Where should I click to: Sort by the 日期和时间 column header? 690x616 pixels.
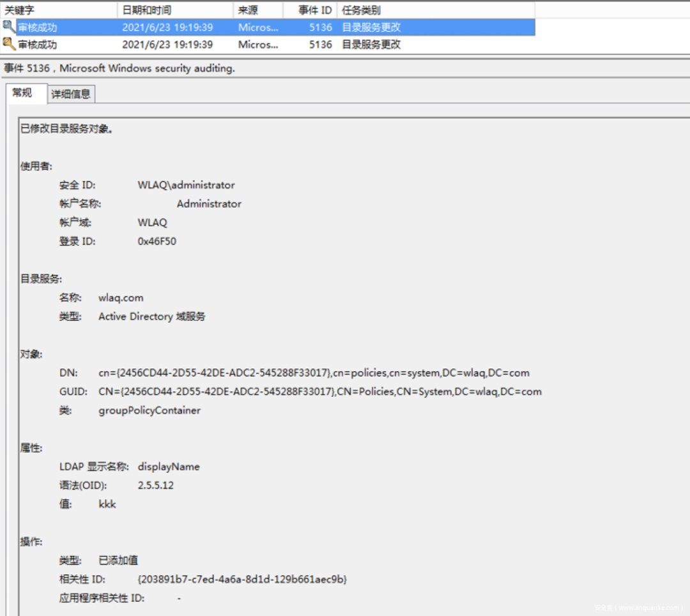tap(175, 10)
